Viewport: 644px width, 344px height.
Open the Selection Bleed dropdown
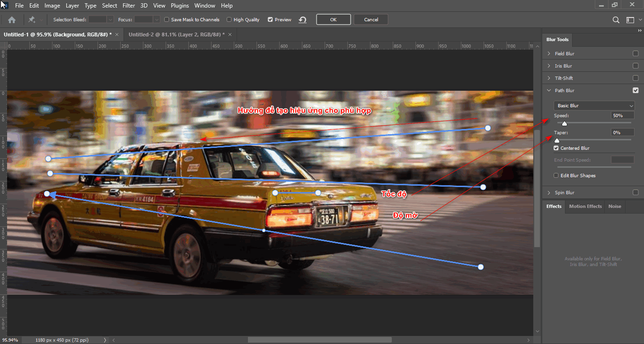110,19
